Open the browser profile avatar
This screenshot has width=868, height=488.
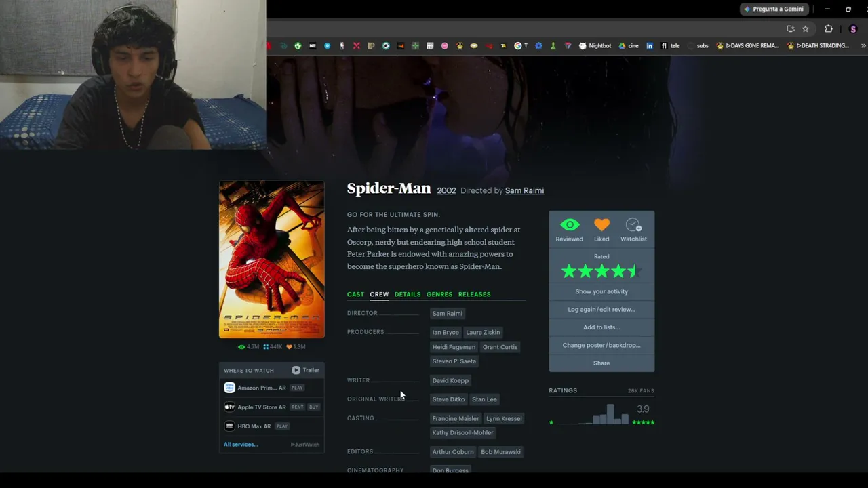tap(853, 29)
